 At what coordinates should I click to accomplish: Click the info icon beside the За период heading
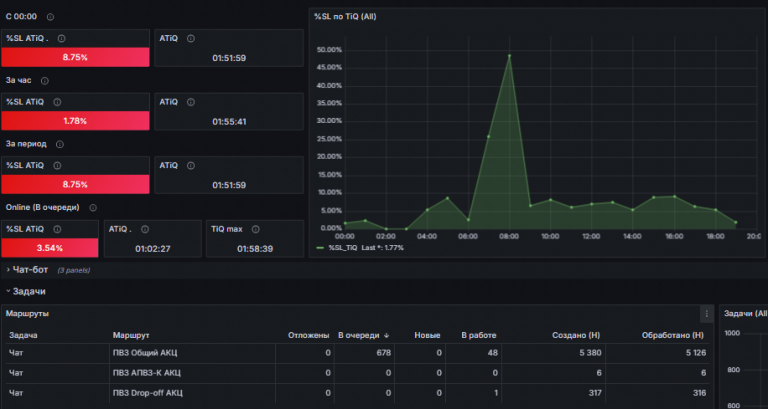coord(60,144)
